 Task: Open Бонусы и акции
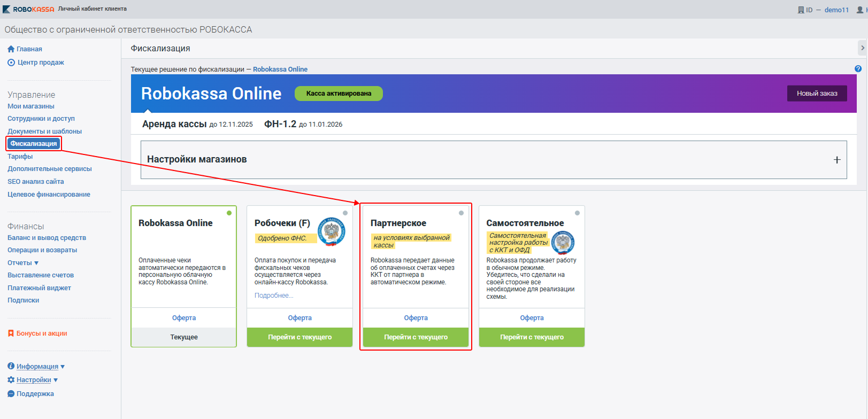coord(42,333)
